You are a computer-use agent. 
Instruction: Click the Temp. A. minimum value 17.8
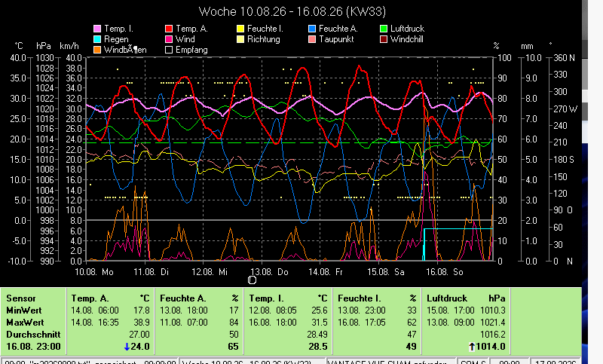click(142, 310)
